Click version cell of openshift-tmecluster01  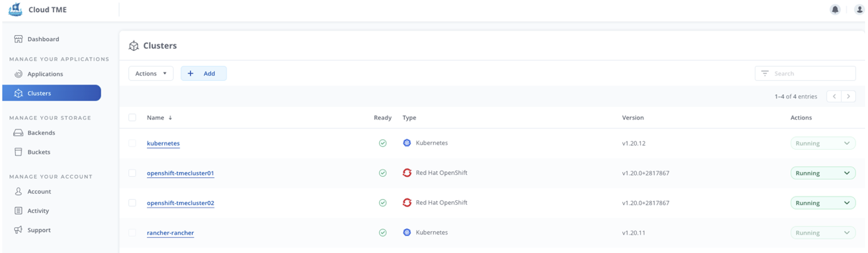pos(645,173)
